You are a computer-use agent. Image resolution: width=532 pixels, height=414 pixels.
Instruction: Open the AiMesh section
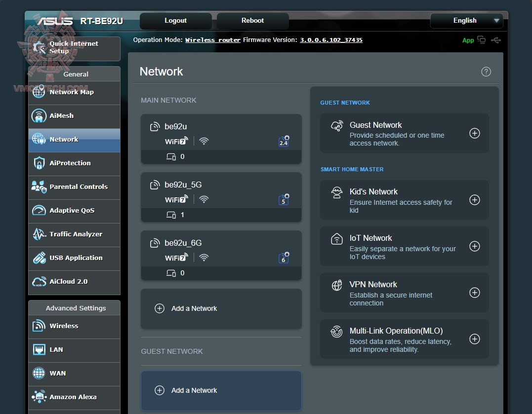click(x=74, y=116)
